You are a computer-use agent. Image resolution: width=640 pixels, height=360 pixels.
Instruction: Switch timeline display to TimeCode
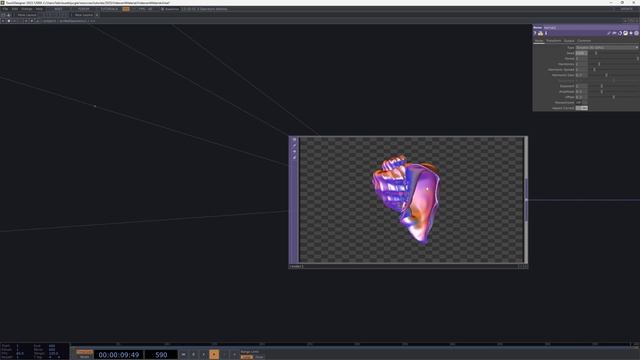(84, 352)
